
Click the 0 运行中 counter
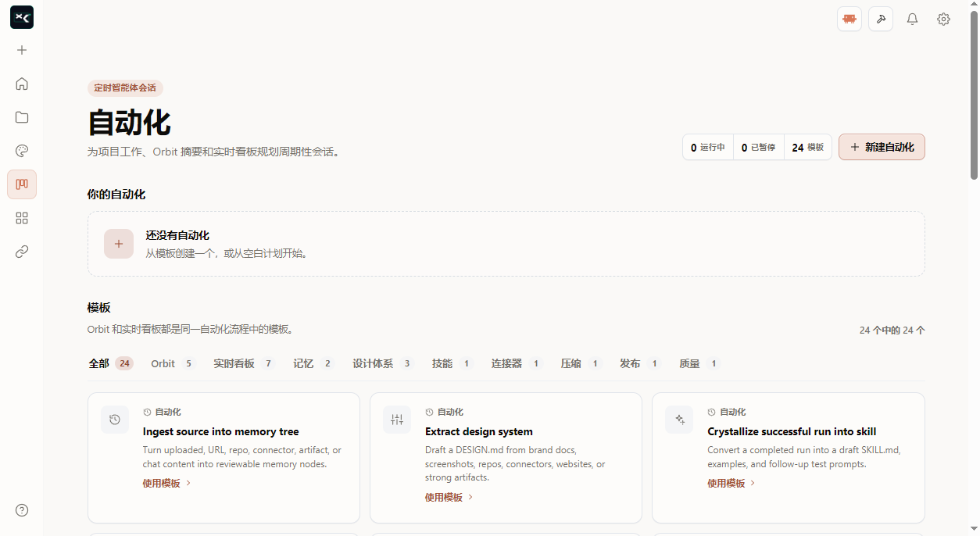pyautogui.click(x=708, y=147)
